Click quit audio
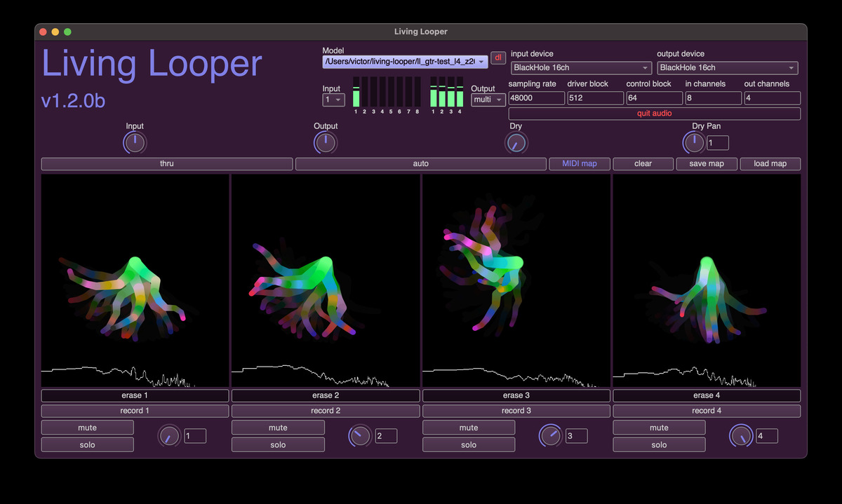This screenshot has width=842, height=504. (654, 114)
